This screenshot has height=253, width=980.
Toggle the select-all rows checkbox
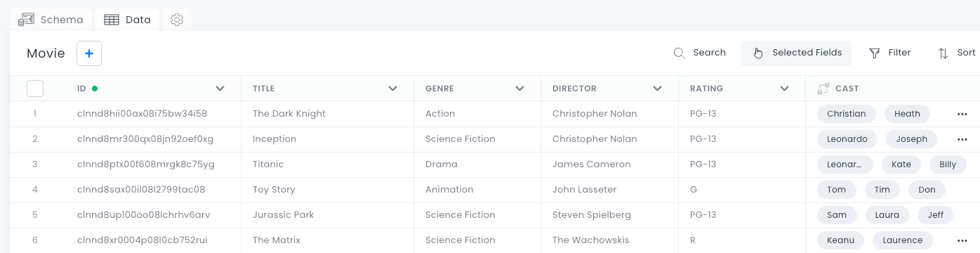pos(35,89)
